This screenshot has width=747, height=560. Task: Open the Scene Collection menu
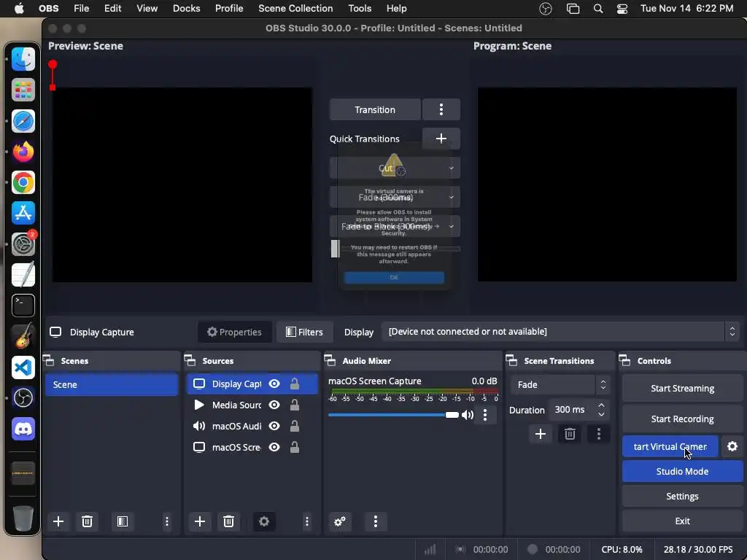(295, 9)
